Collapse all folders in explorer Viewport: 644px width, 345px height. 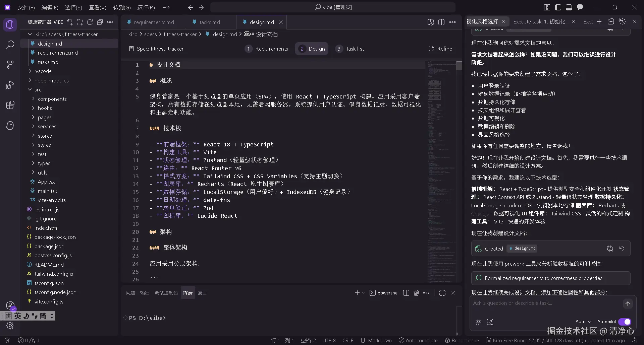point(100,22)
